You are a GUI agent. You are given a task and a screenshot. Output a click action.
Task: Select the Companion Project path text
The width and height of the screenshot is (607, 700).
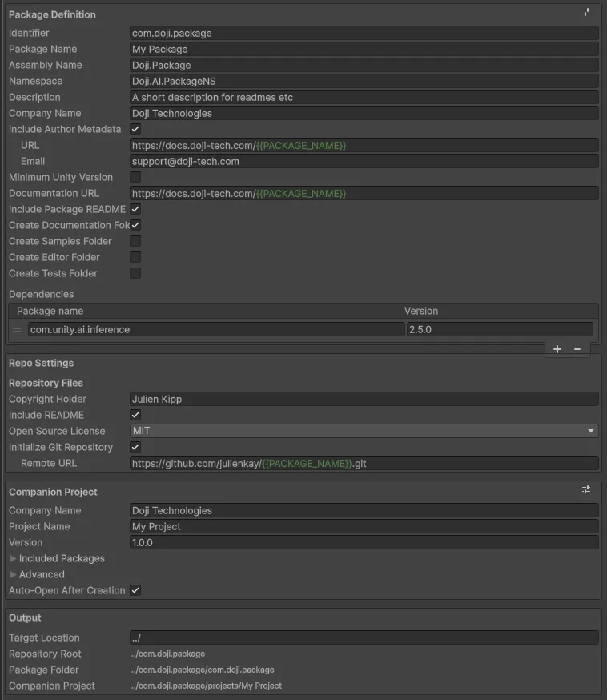point(206,686)
